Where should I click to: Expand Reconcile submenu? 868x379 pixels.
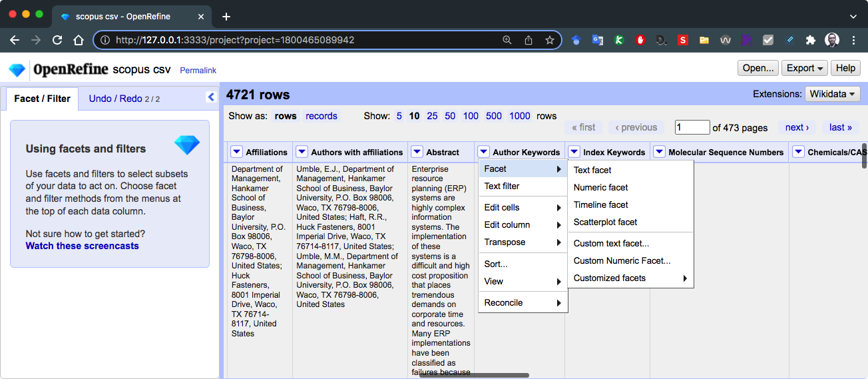tap(523, 302)
